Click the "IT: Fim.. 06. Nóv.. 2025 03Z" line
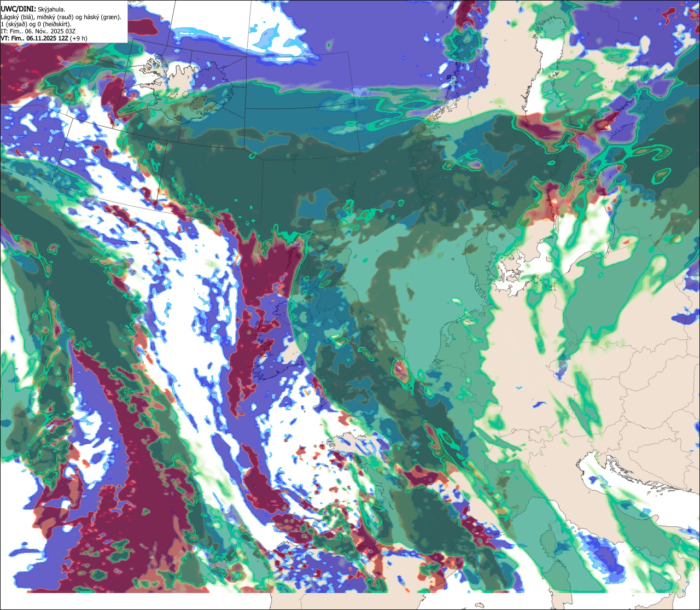This screenshot has width=700, height=610. 38,31
